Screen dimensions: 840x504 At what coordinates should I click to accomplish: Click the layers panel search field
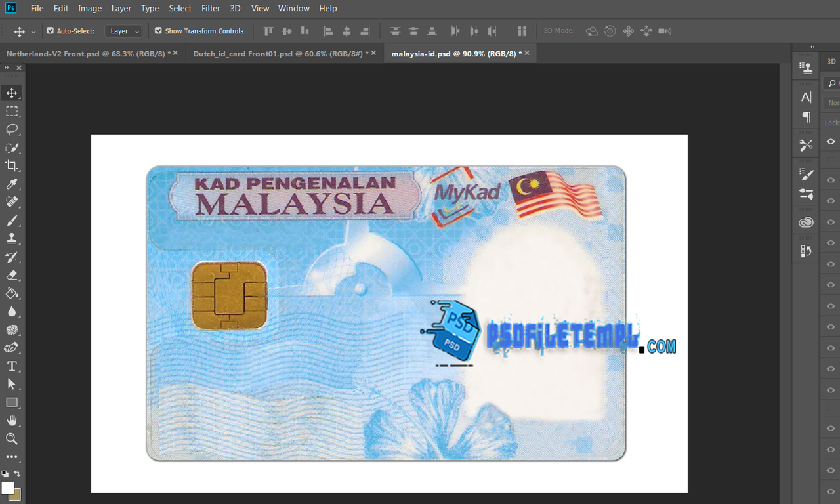click(831, 83)
